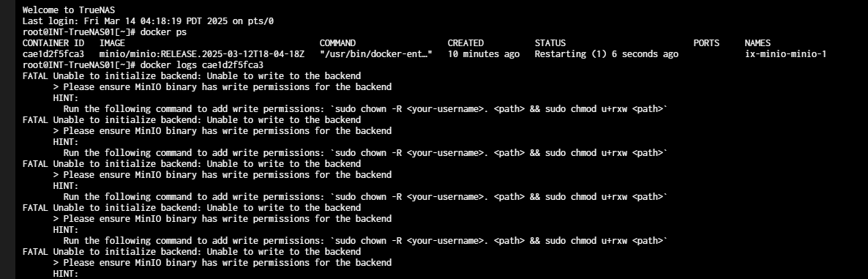The height and width of the screenshot is (279, 868).
Task: Click the Last login timestamp line
Action: (148, 21)
